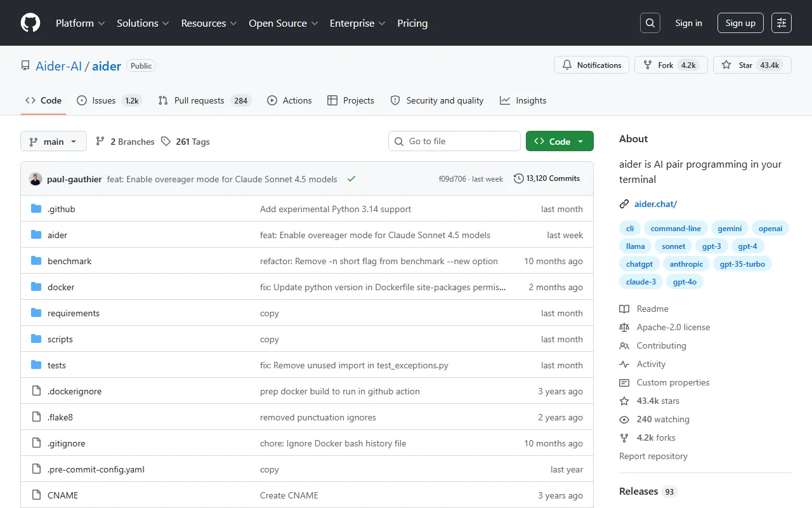Viewport: 812px width, 508px height.
Task: Open the green Code dropdown
Action: click(559, 142)
